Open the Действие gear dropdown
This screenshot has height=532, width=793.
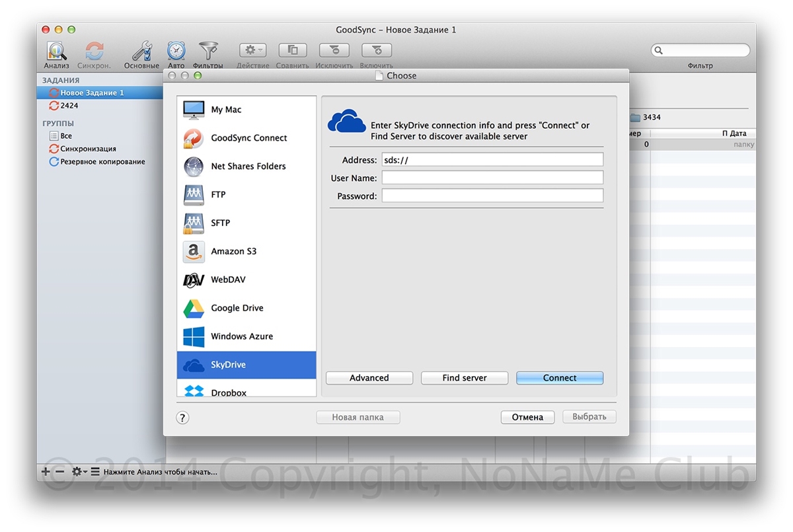pos(252,50)
